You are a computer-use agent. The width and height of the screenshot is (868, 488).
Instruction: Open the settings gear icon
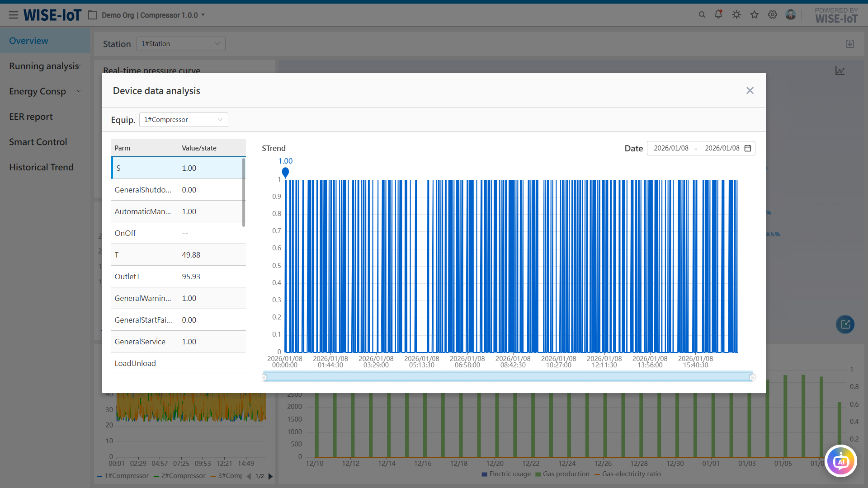pyautogui.click(x=772, y=14)
